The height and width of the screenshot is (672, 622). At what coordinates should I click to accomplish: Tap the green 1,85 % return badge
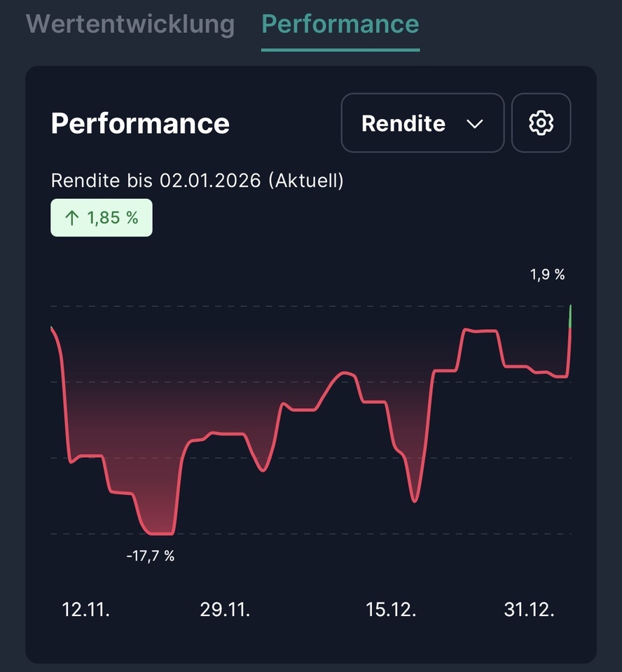tap(102, 218)
